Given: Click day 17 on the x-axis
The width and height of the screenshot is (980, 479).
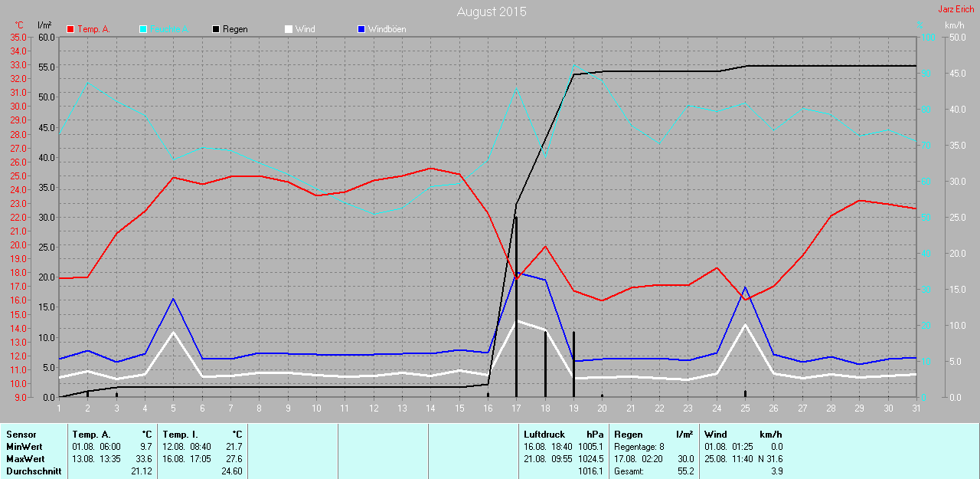Looking at the screenshot, I should 516,408.
